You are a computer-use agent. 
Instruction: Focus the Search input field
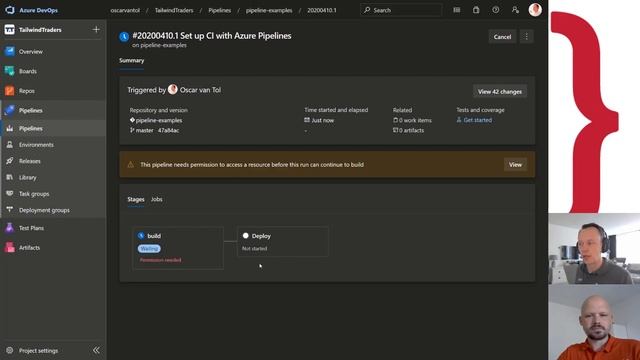pyautogui.click(x=401, y=10)
